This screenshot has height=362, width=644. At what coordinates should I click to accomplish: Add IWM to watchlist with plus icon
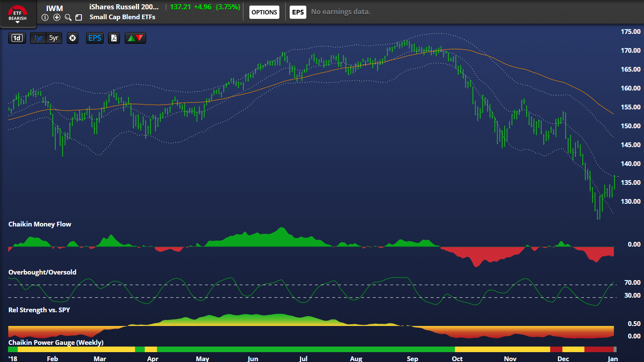click(x=57, y=17)
